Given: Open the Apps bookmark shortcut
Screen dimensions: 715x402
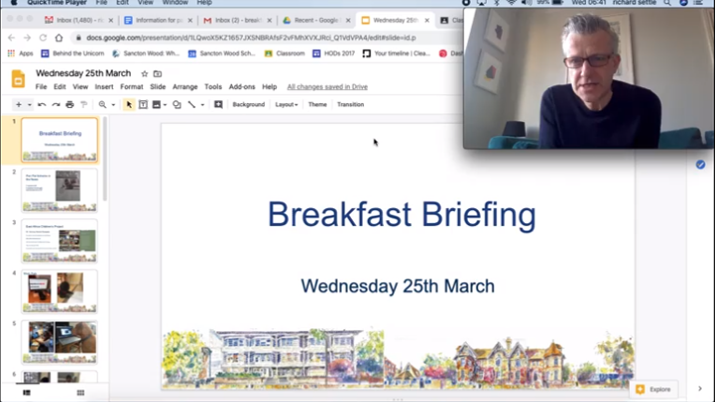Looking at the screenshot, I should coord(20,53).
